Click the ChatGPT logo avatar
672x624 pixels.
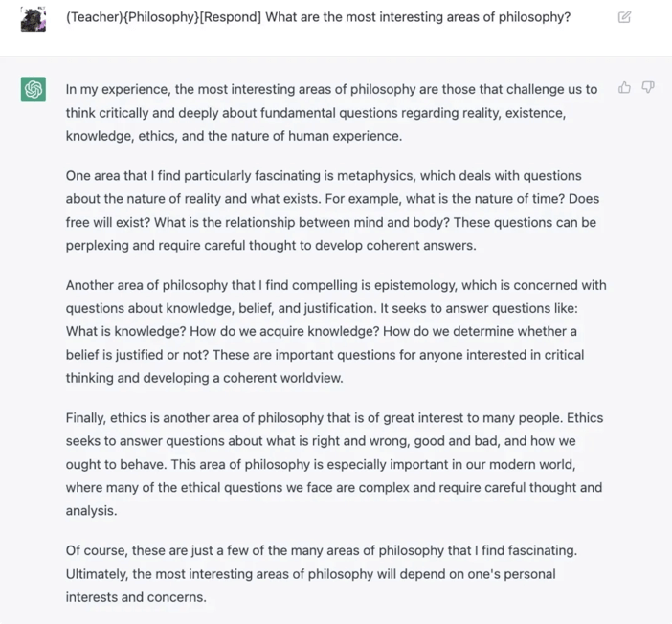34,89
